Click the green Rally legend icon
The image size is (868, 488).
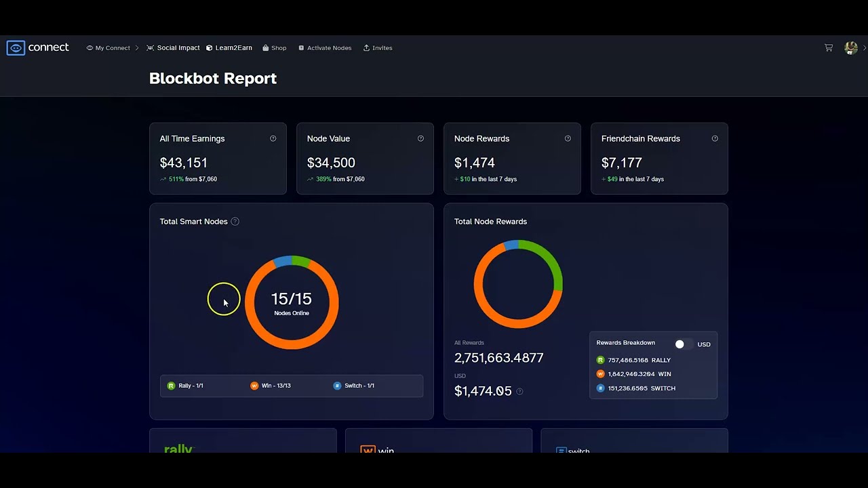point(171,386)
